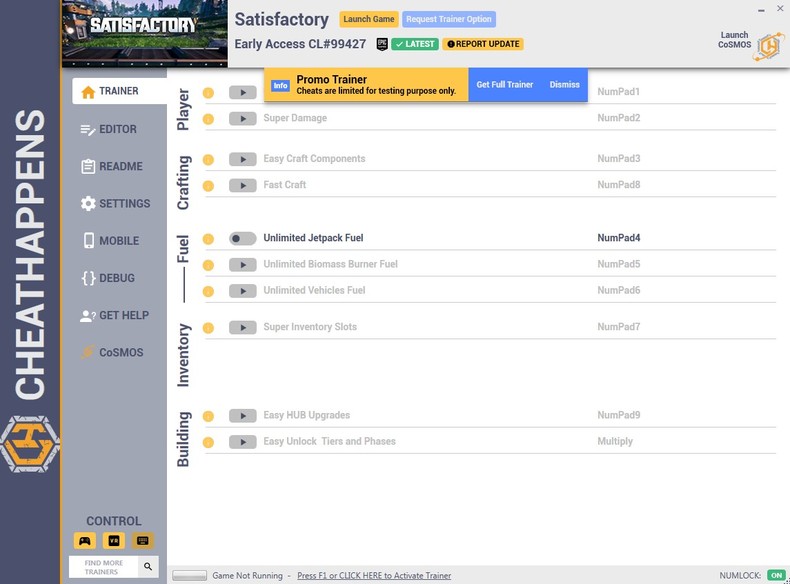
Task: Click the NumPad2 hotkey label
Action: pos(619,118)
